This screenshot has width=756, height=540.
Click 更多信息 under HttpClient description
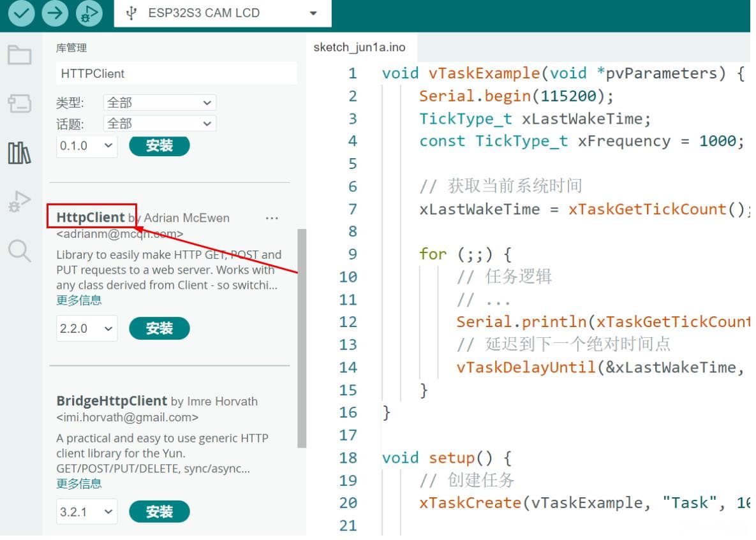[x=79, y=300]
